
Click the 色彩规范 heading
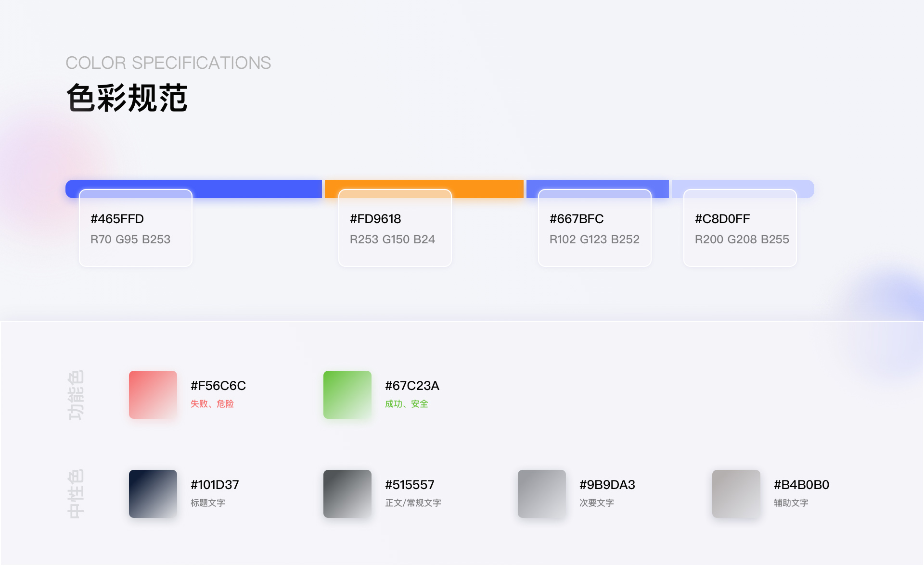pos(127,98)
